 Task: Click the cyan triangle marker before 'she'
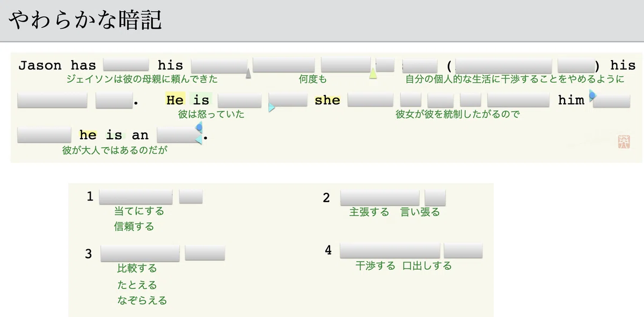point(272,108)
